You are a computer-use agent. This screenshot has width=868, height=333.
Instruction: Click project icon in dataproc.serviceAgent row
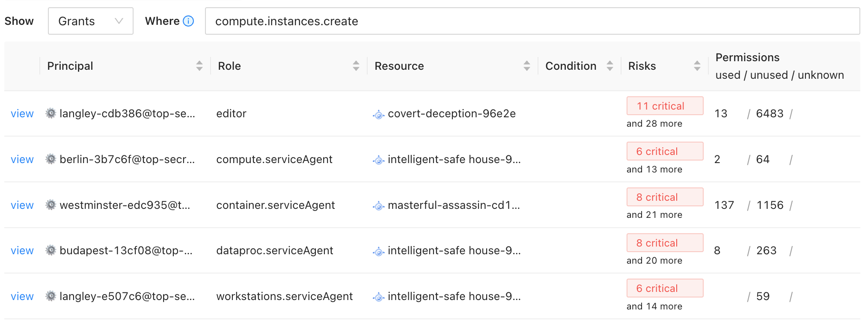378,252
